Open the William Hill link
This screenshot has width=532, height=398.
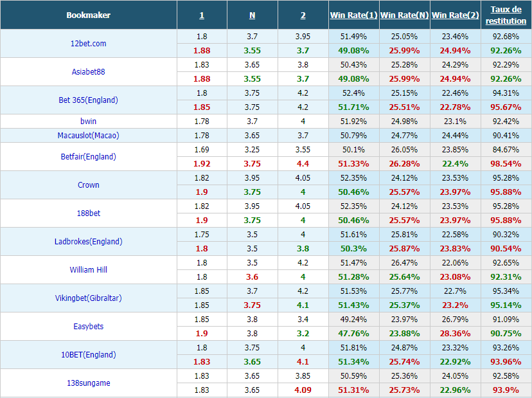click(88, 270)
